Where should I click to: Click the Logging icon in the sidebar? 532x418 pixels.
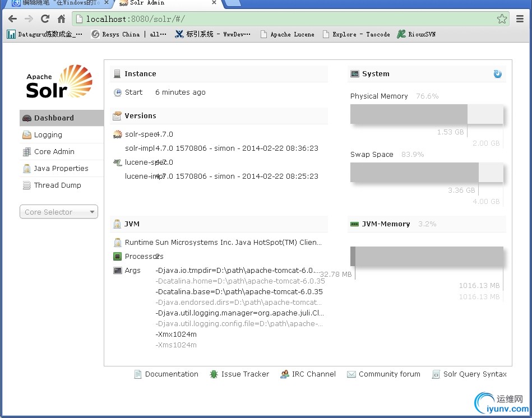tap(27, 135)
